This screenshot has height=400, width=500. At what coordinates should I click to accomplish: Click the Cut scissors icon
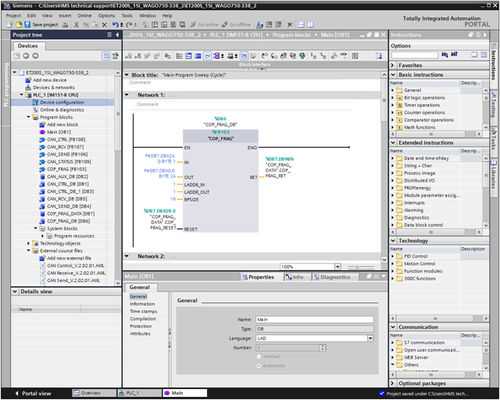(x=76, y=24)
